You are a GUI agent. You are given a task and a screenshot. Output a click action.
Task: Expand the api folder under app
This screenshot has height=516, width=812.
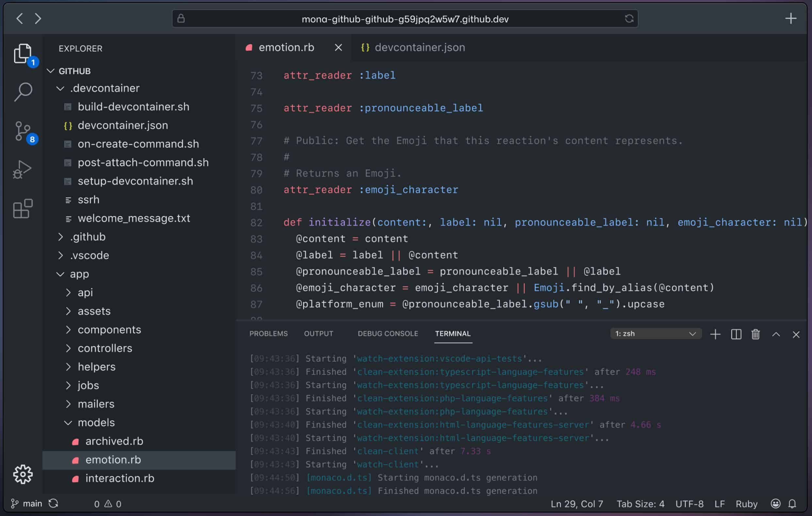coord(85,292)
